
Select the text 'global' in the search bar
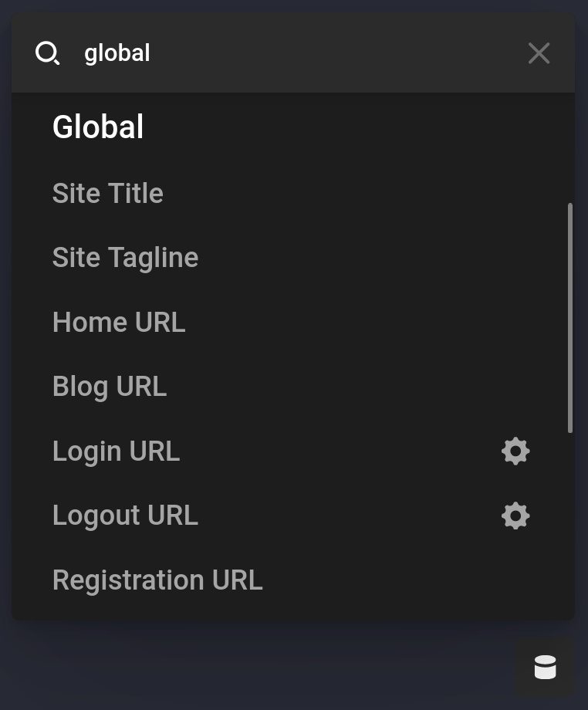pos(117,53)
